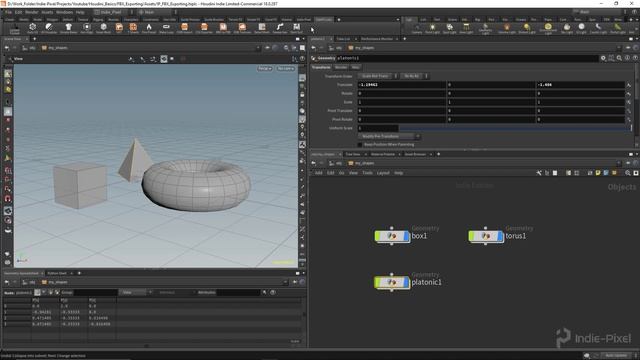
Task: Select the torus1 geometry node
Action: [486, 236]
